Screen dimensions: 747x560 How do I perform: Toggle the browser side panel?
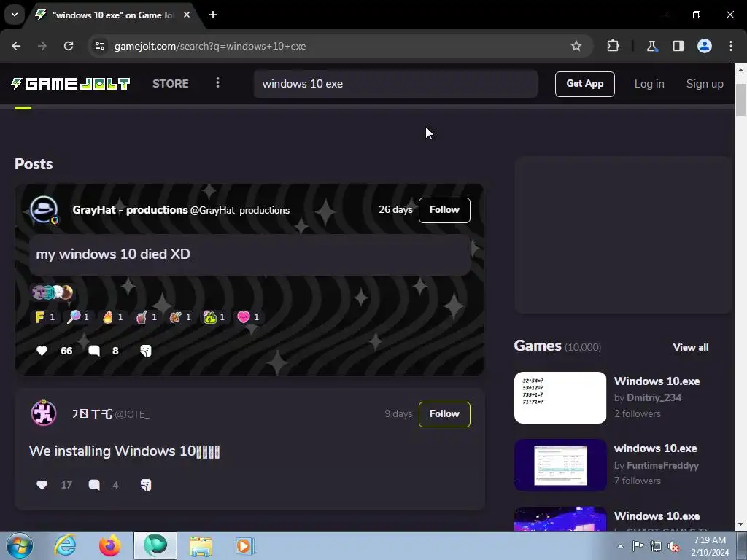pyautogui.click(x=678, y=46)
